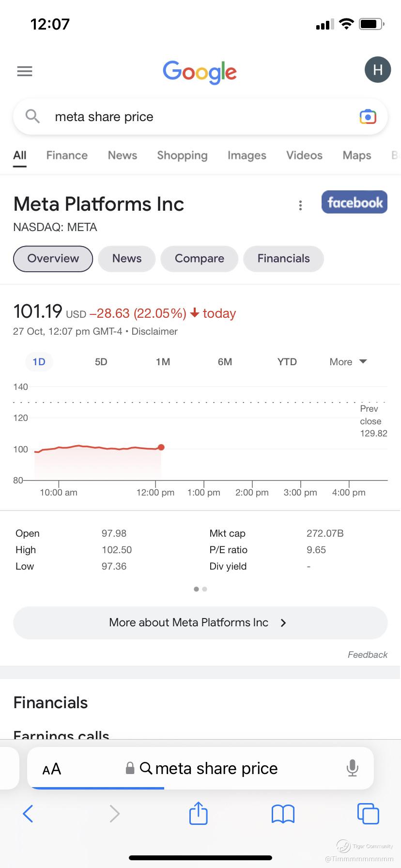Open the three-dot options for Meta Platforms
The width and height of the screenshot is (401, 868).
coord(301,205)
